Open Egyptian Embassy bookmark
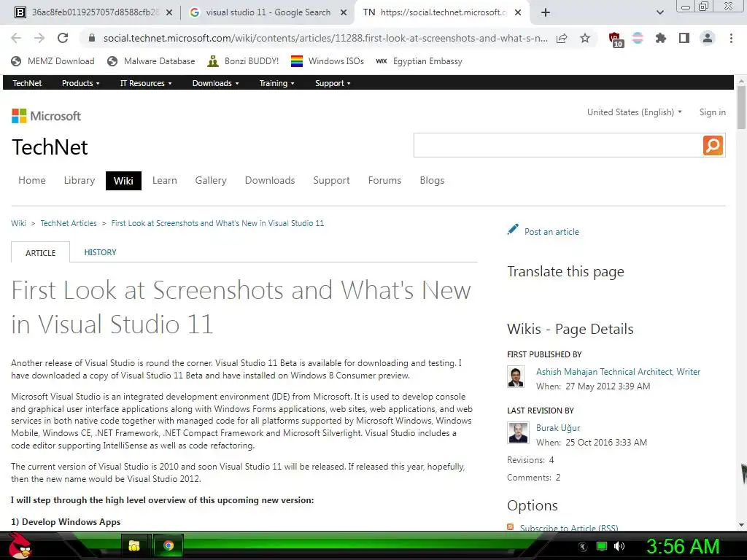The image size is (747, 560). click(x=419, y=61)
